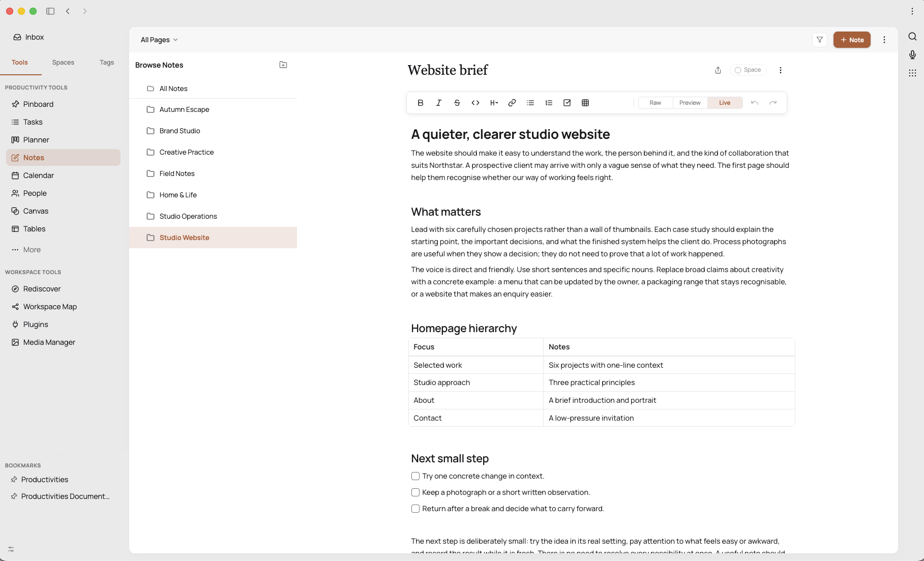This screenshot has height=561, width=924.
Task: Apply italic formatting
Action: pos(438,103)
